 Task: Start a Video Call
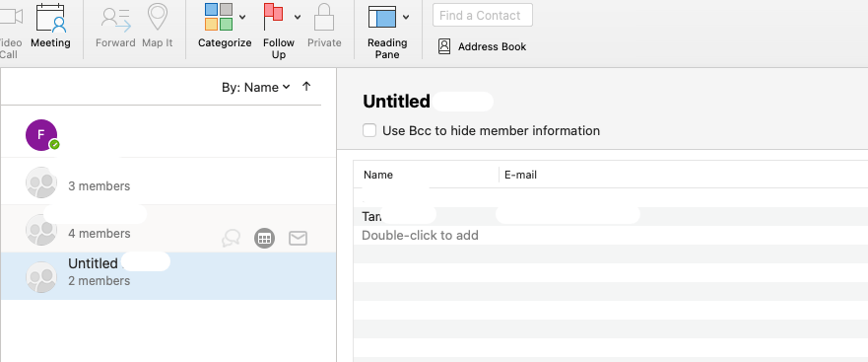click(x=10, y=31)
